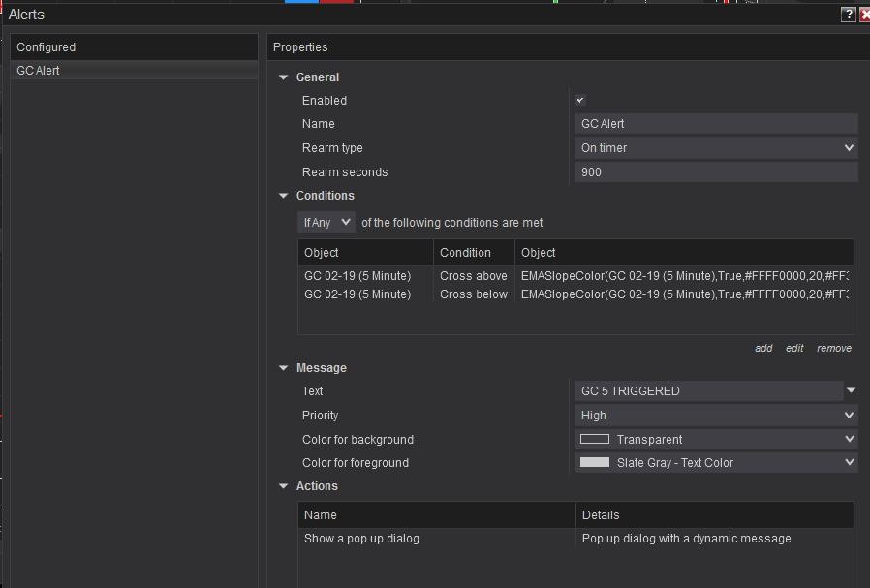Collapse the Actions section
The image size is (870, 588).
[x=284, y=486]
